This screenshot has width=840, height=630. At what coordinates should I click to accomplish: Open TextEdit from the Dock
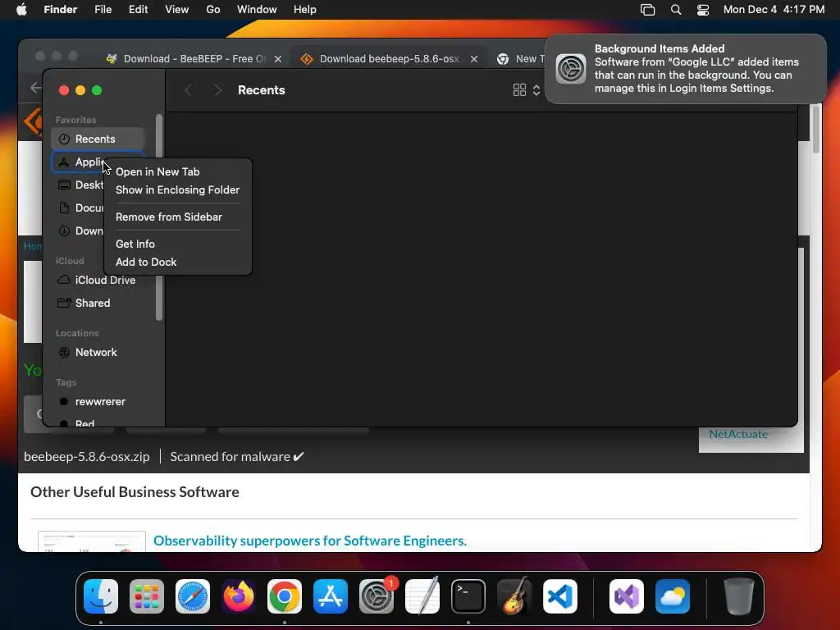tap(422, 596)
